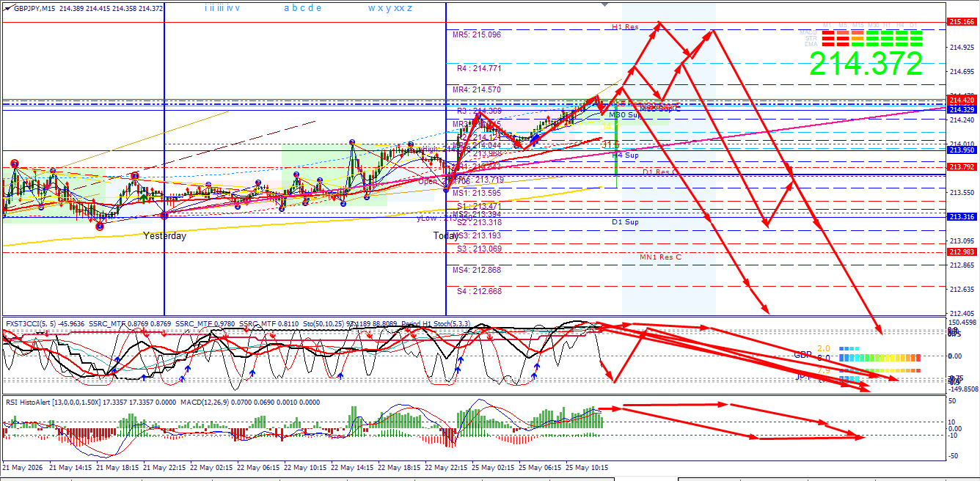
Task: Click the blue 213.316 price tag
Action: (x=962, y=217)
